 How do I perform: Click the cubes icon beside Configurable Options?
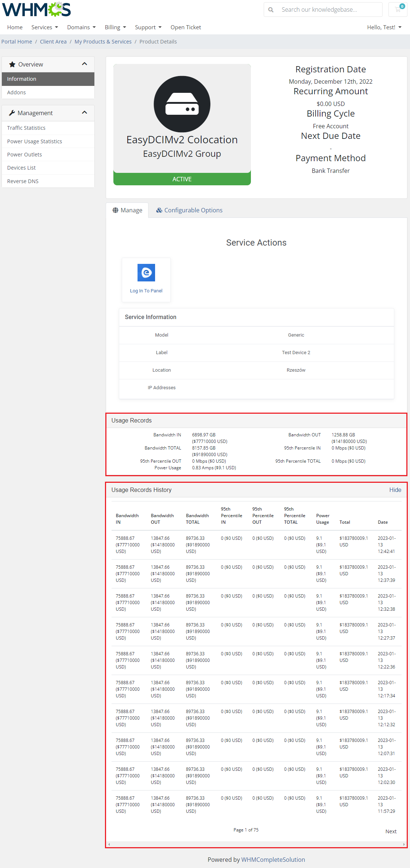[x=159, y=210]
